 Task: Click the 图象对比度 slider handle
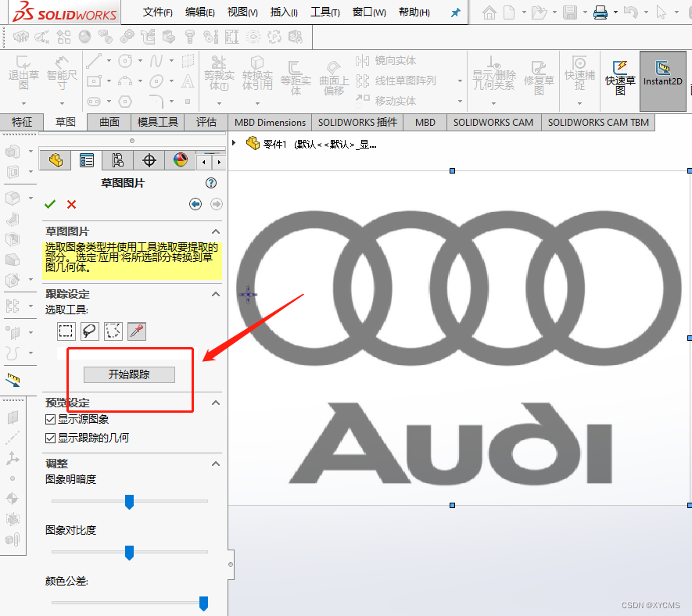tap(129, 553)
